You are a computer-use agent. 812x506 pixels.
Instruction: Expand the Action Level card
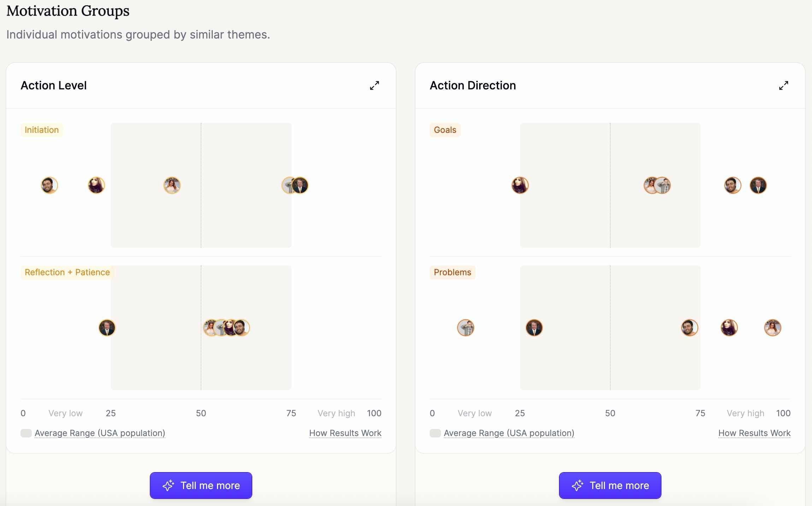click(374, 86)
